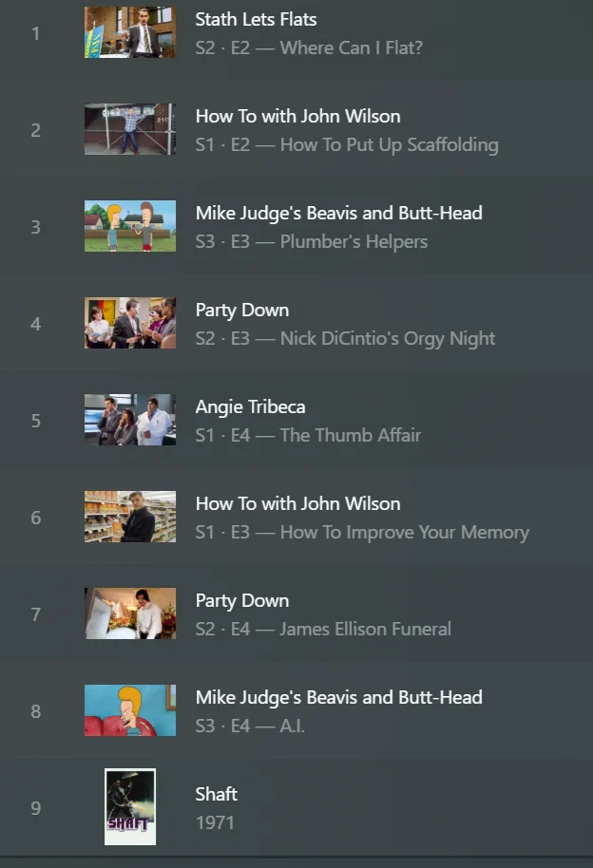Open the thumbnail for How To Put Up Scaffolding

pos(130,130)
